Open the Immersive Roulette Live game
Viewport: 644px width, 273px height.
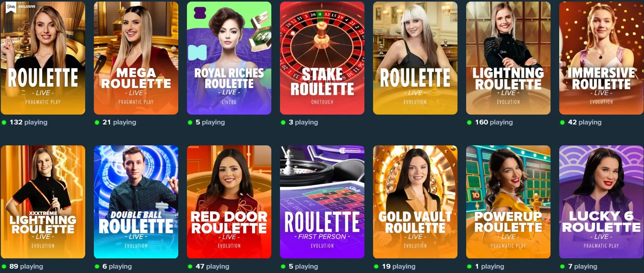pos(601,58)
